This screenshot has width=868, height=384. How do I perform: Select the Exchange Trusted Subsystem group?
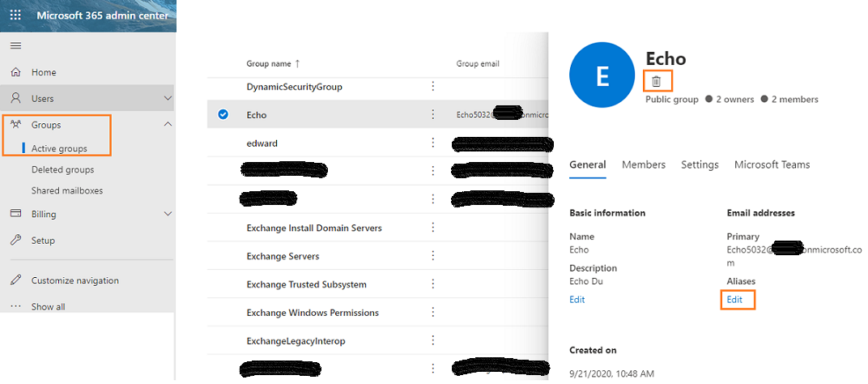coord(306,284)
